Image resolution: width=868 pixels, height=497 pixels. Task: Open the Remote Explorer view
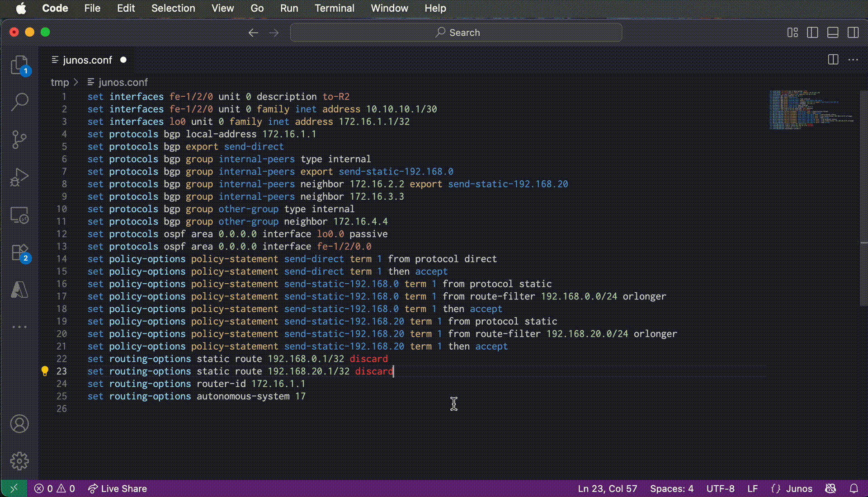pyautogui.click(x=19, y=215)
